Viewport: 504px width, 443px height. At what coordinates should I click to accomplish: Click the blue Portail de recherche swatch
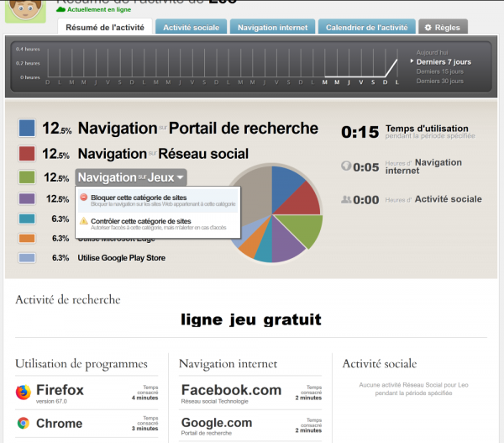(x=27, y=128)
